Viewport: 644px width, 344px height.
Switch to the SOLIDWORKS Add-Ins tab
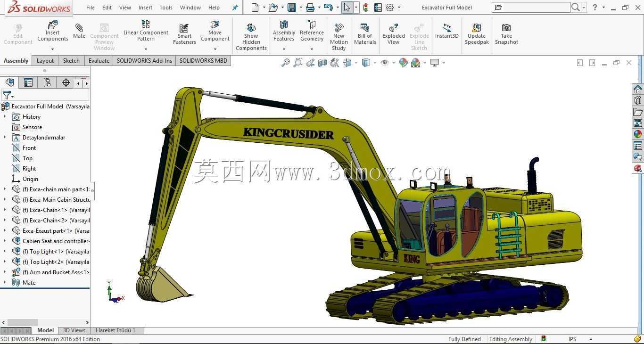144,61
